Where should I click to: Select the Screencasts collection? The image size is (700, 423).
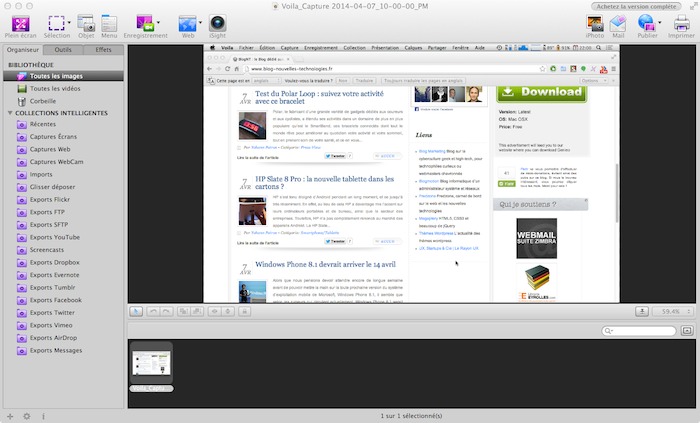(x=63, y=250)
